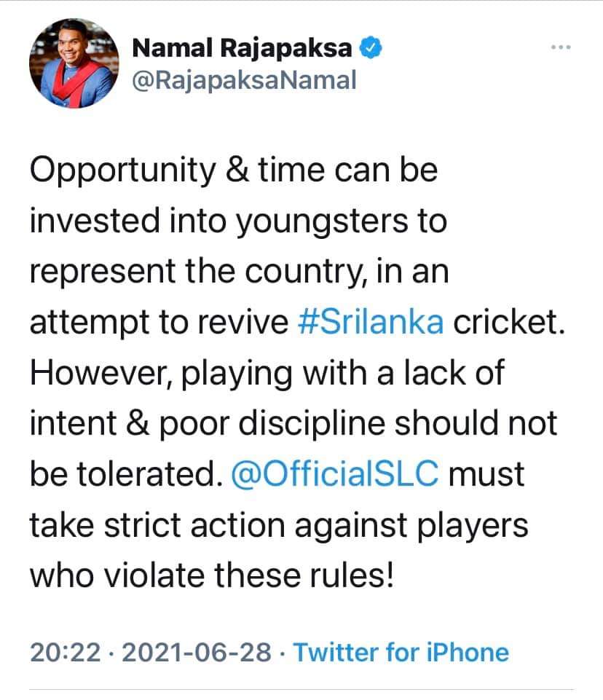603x700 pixels.
Task: Click the line 'take strict action against players'
Action: tap(279, 525)
